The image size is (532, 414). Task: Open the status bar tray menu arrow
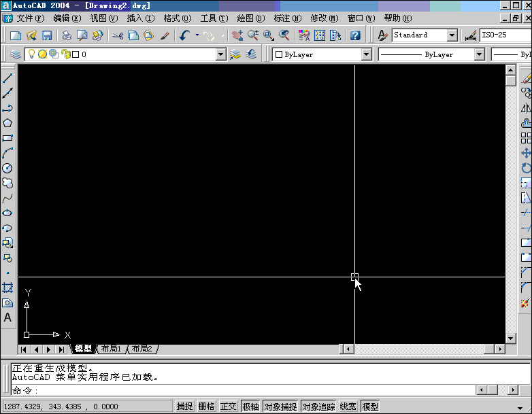[x=520, y=408]
